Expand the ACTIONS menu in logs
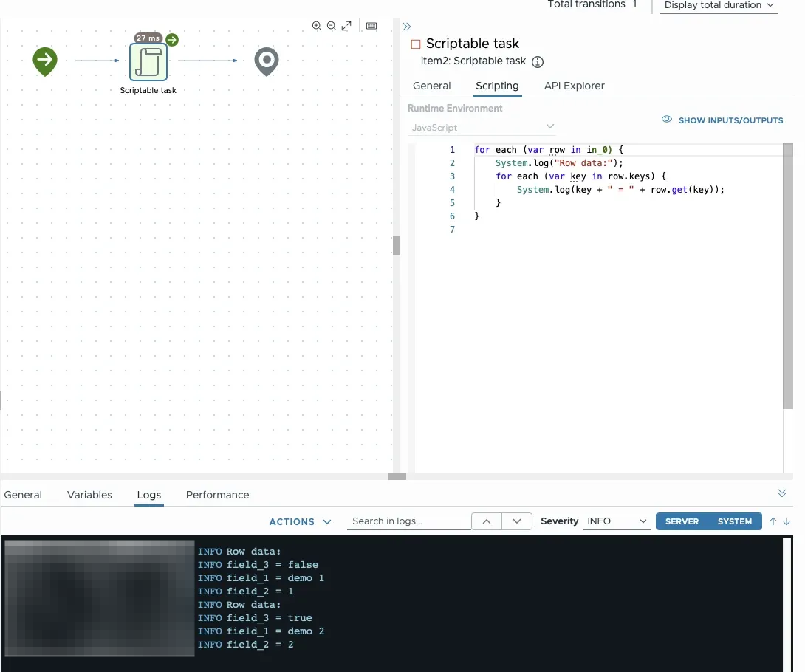Viewport: 805px width, 672px height. coord(300,521)
